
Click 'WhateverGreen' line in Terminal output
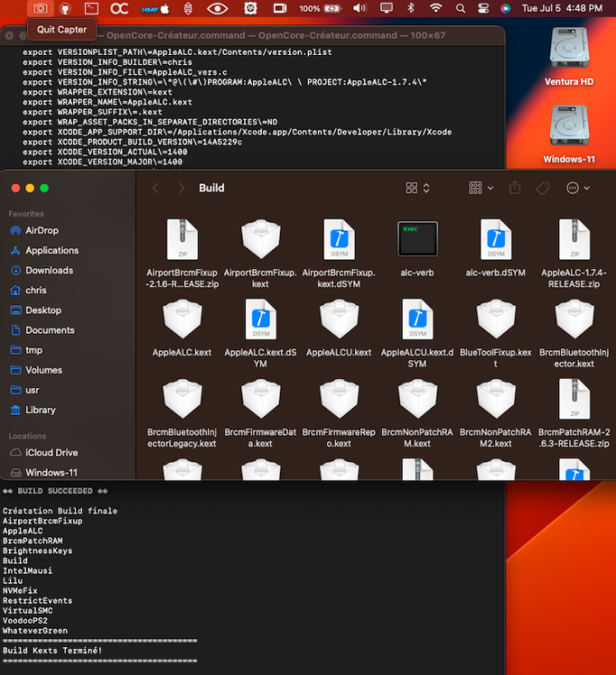click(x=35, y=631)
